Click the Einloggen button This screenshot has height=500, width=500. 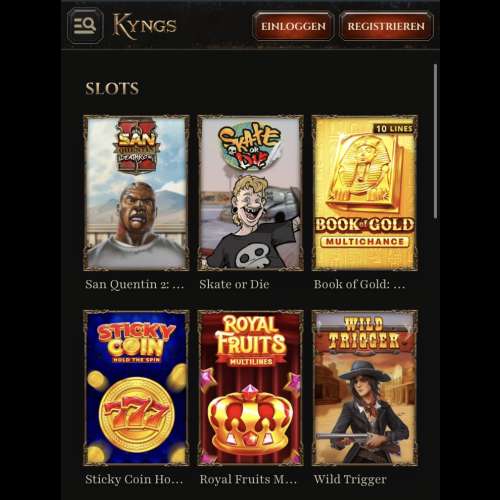coord(293,26)
